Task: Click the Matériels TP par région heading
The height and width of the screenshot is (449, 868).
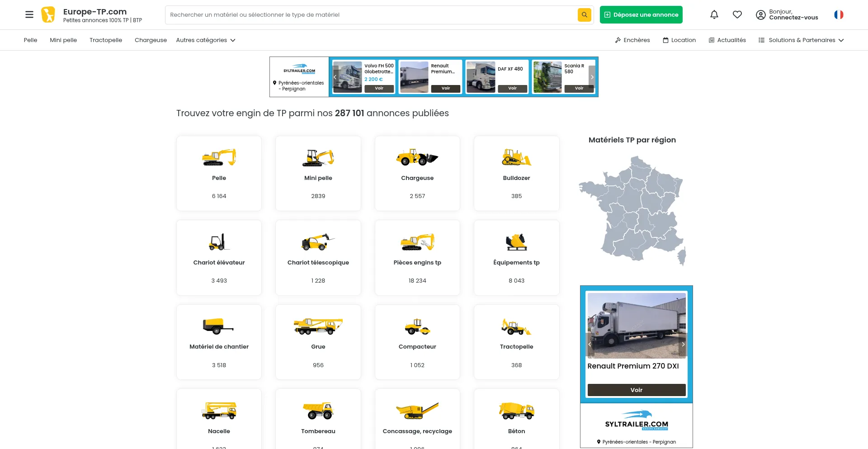Action: point(632,140)
